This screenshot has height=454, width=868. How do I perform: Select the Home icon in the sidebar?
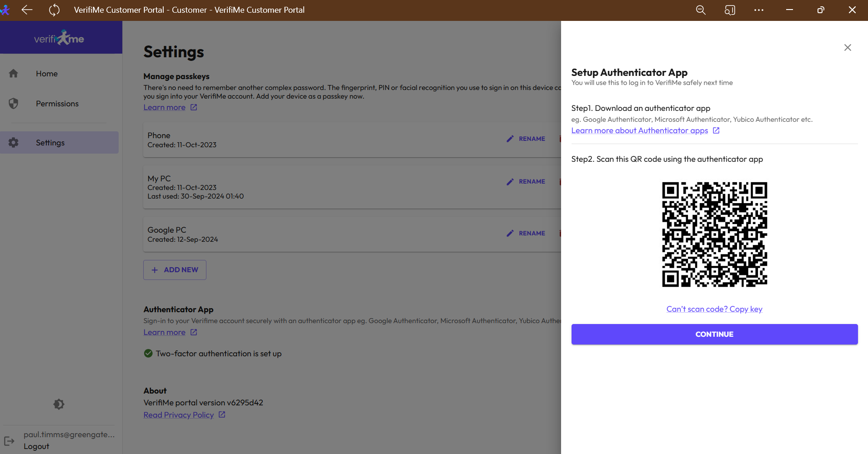[x=14, y=73]
